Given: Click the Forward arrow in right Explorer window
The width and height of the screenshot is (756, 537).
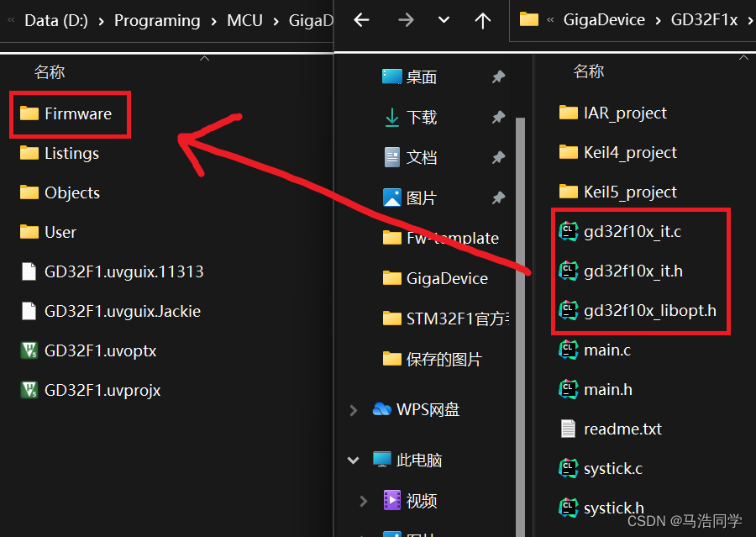Looking at the screenshot, I should (406, 20).
